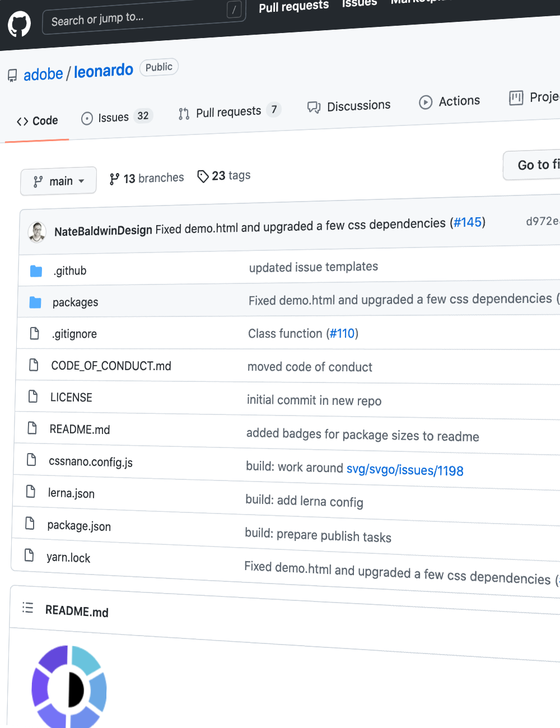Open the 13 branches link

point(147,178)
